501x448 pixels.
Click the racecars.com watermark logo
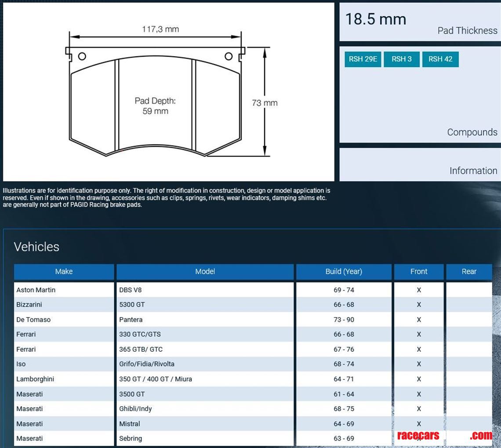coord(444,436)
